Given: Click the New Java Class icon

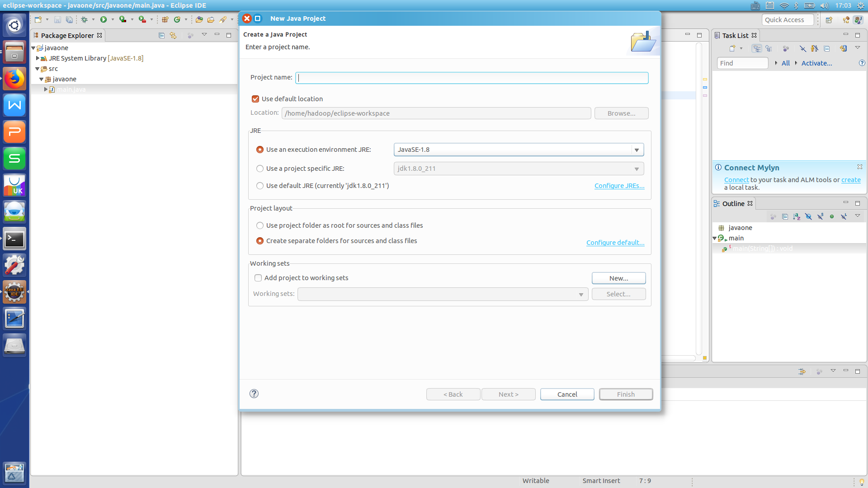Looking at the screenshot, I should [177, 19].
